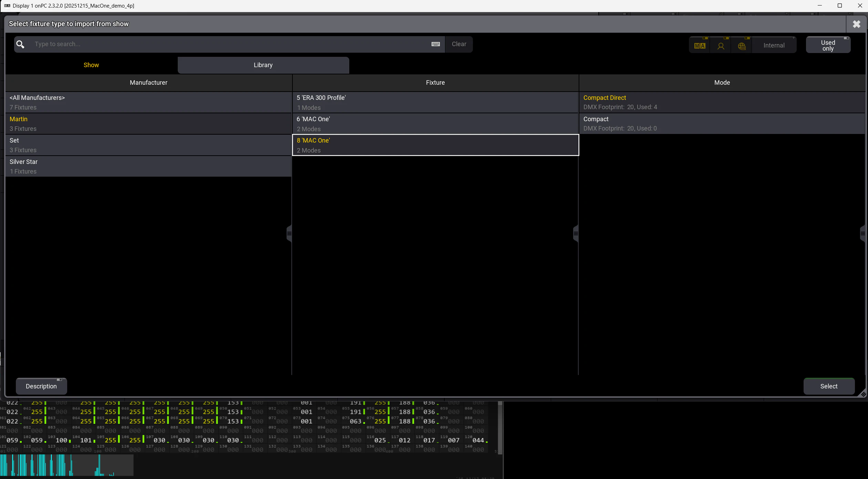This screenshot has height=479, width=868.
Task: Select fixture 6 'MAC One'
Action: [x=435, y=124]
